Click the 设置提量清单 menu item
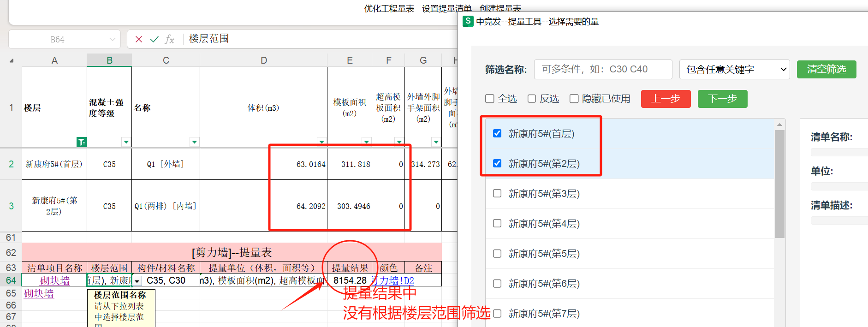The width and height of the screenshot is (868, 327). [446, 8]
